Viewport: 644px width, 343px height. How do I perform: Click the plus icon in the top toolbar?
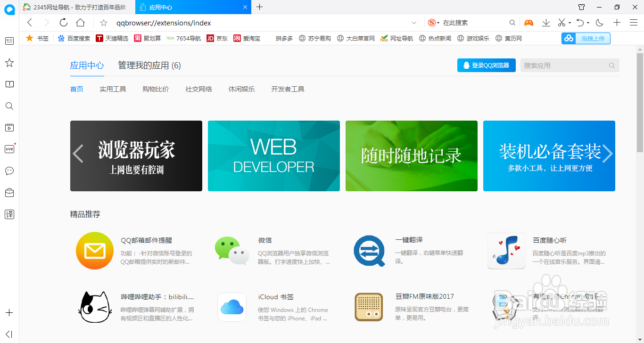(x=617, y=23)
